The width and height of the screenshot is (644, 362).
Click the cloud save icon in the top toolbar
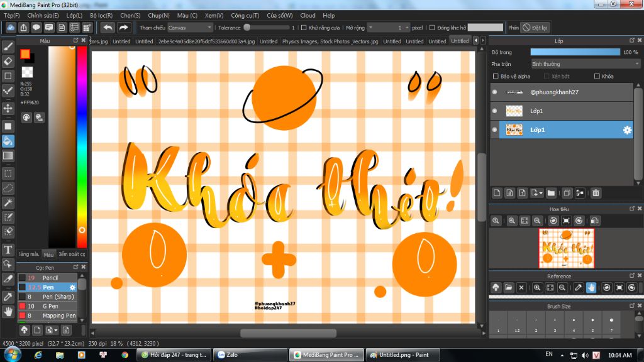click(11, 28)
